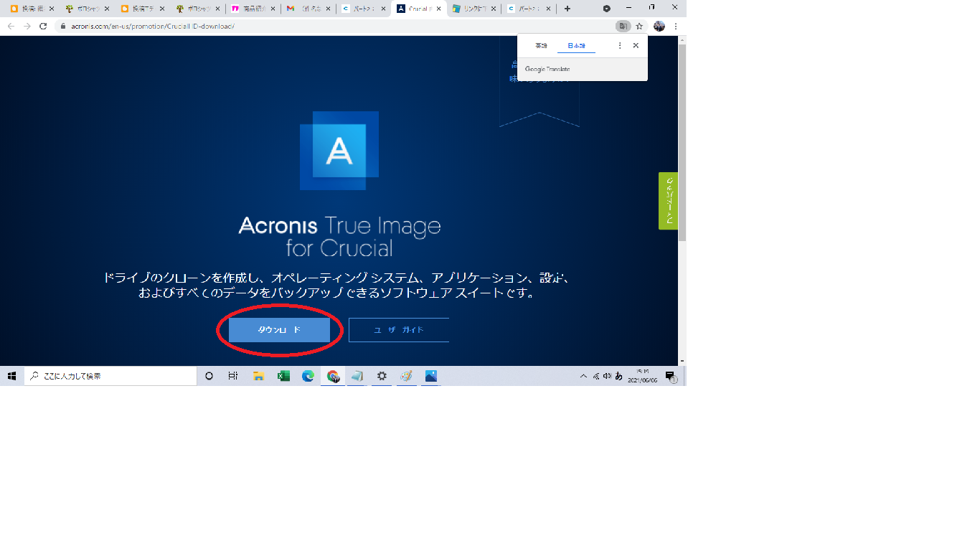
Task: Click the taskbar search box ここに入力して検索
Action: (x=111, y=376)
